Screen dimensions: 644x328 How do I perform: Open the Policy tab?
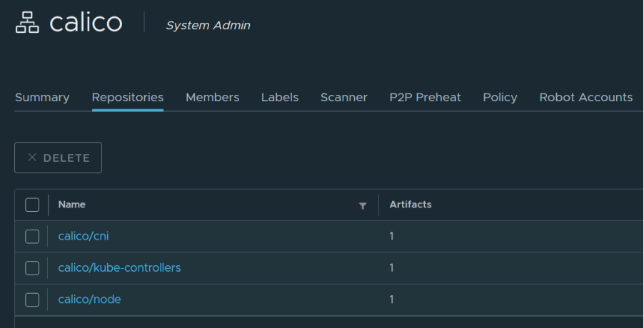[500, 98]
